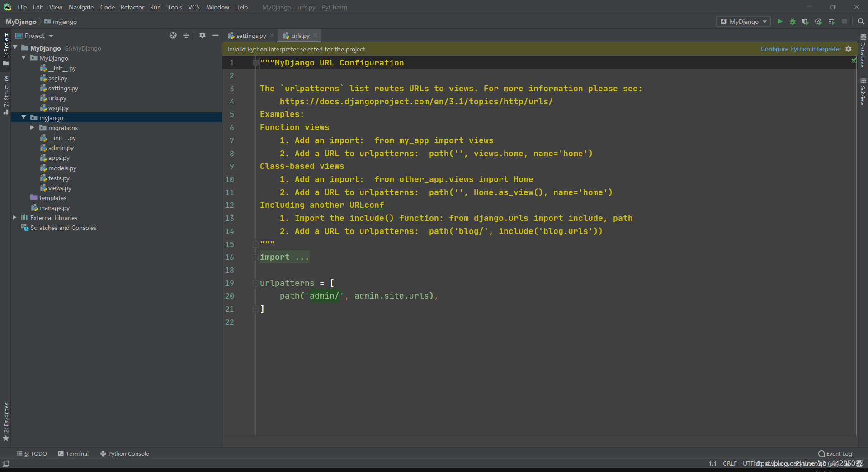868x472 pixels.
Task: Collapse the MyDjango root project node
Action: click(15, 47)
